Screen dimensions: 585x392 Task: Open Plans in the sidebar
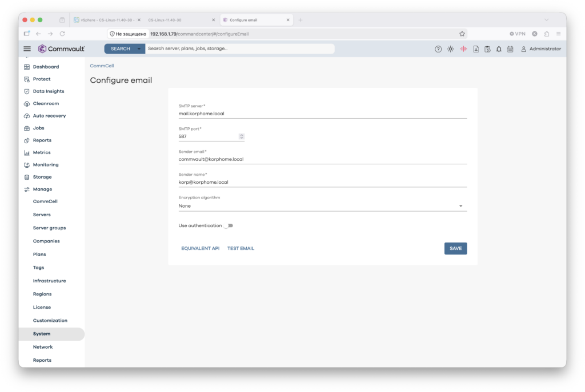point(39,254)
